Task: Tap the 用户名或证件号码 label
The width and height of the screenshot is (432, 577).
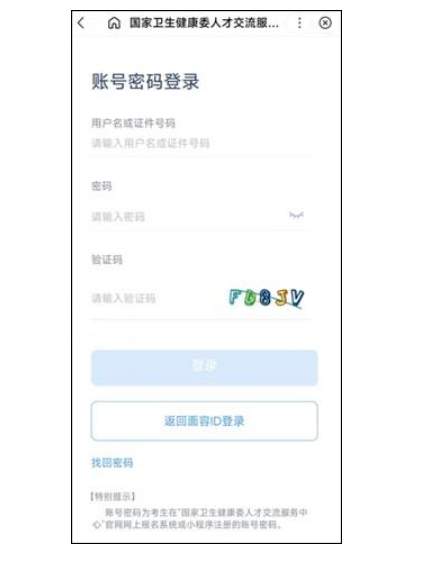Action: tap(133, 123)
